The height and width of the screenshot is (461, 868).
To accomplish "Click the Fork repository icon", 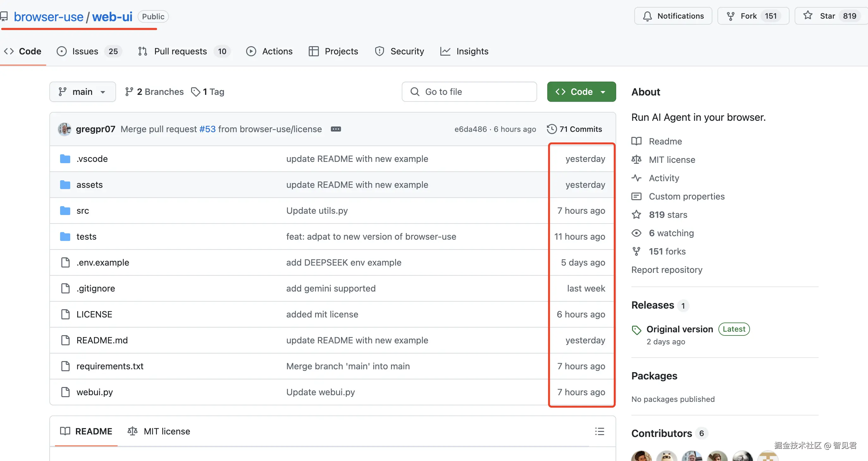I will (x=730, y=16).
